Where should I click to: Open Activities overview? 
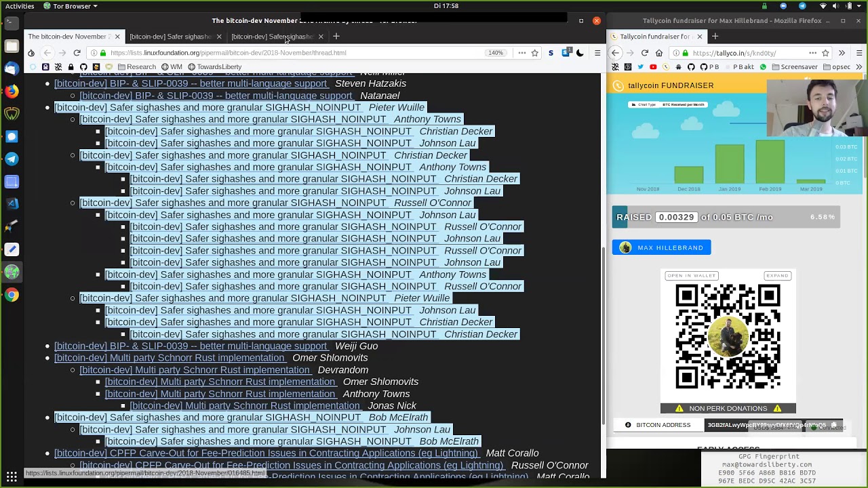[20, 6]
